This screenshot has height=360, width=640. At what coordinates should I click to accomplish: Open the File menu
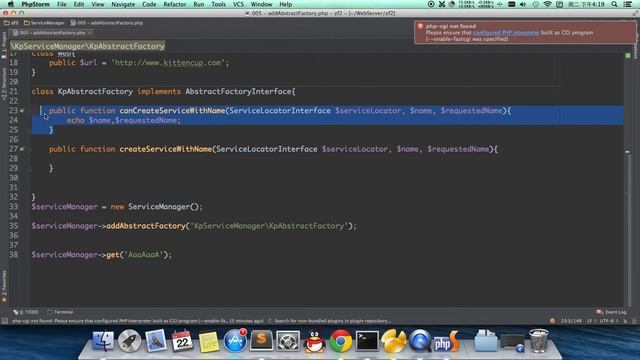62,4
